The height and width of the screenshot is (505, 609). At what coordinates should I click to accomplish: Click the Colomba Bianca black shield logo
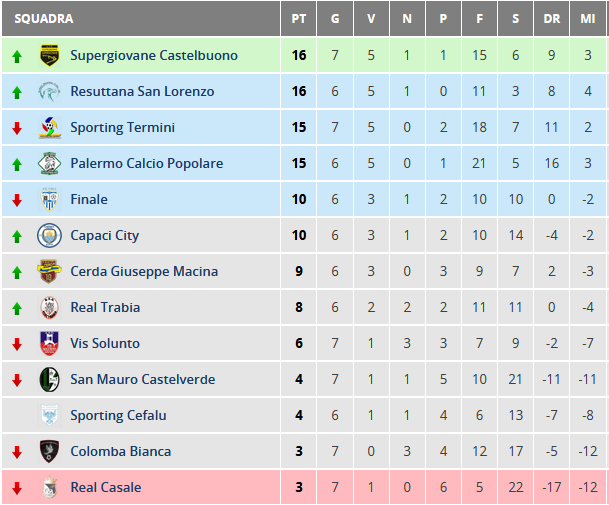(x=49, y=451)
